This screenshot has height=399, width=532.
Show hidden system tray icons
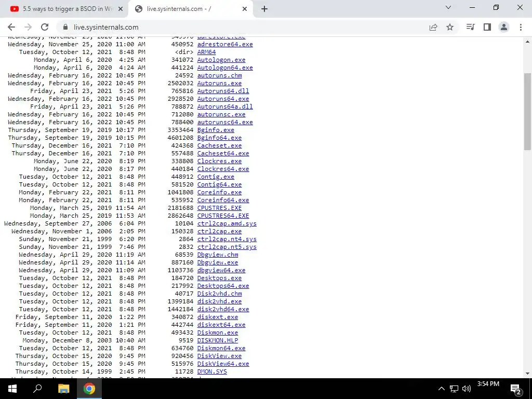tap(442, 389)
